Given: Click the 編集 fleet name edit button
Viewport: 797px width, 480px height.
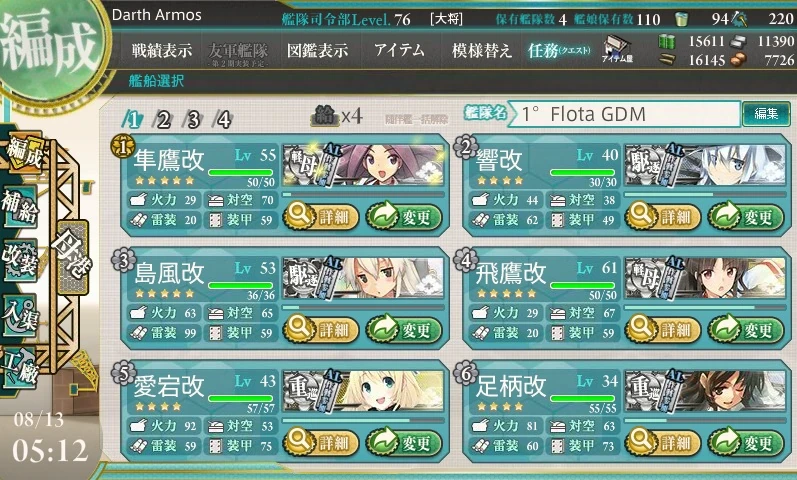Looking at the screenshot, I should [766, 114].
